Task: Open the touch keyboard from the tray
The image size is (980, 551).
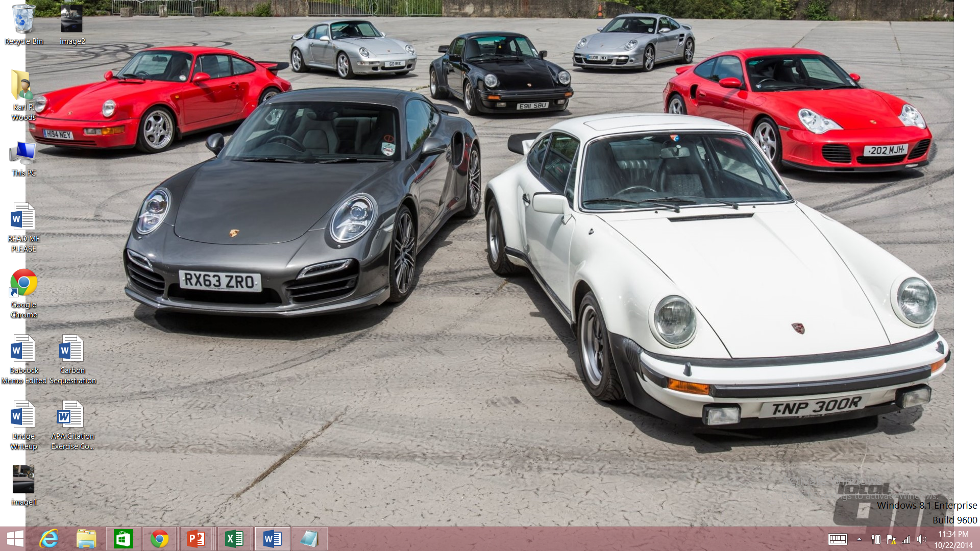Action: tap(838, 539)
